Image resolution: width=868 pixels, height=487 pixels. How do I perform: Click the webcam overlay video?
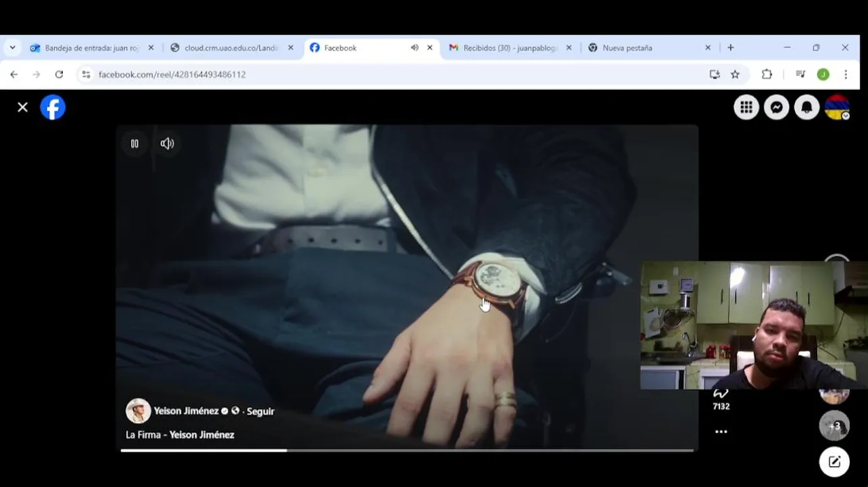click(754, 325)
